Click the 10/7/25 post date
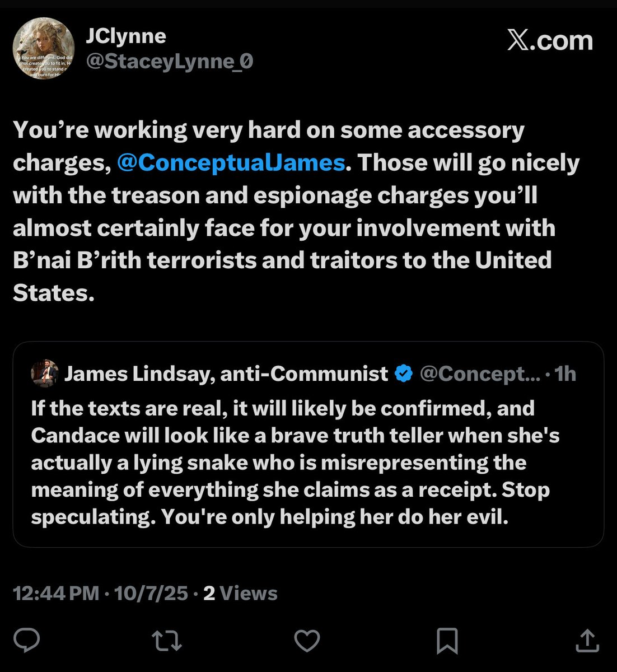Screen dimensions: 617x672 pos(151,593)
